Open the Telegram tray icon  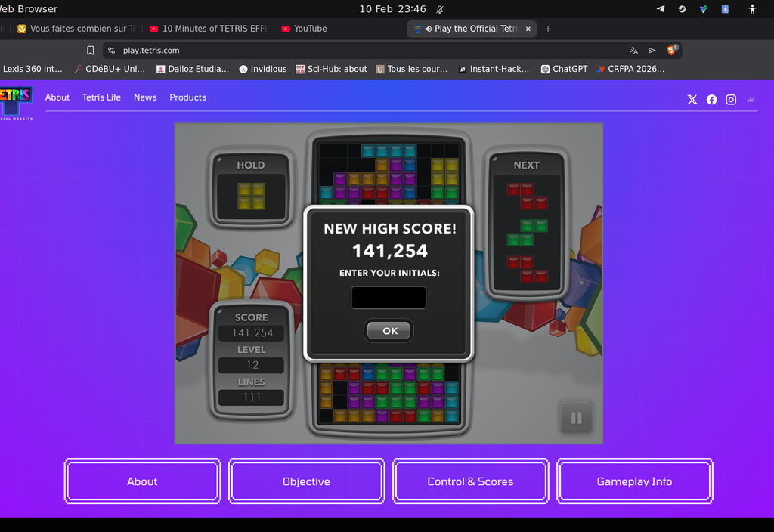click(661, 9)
